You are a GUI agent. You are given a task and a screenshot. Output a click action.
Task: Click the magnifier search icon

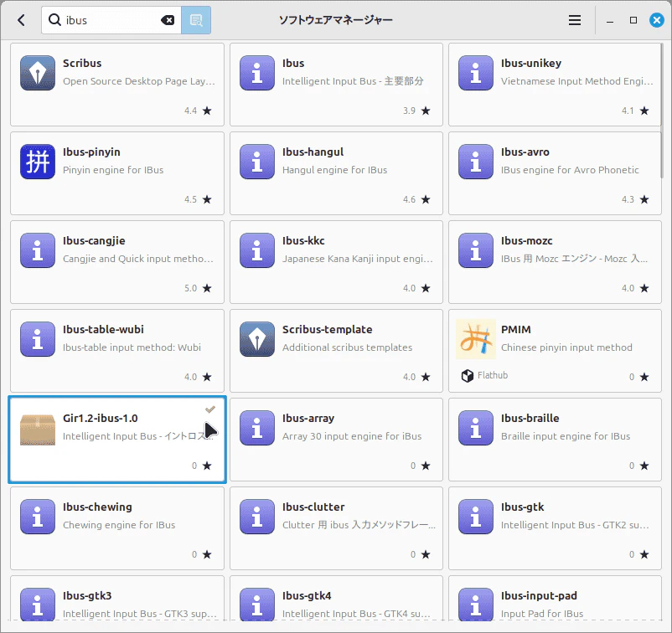[x=54, y=20]
